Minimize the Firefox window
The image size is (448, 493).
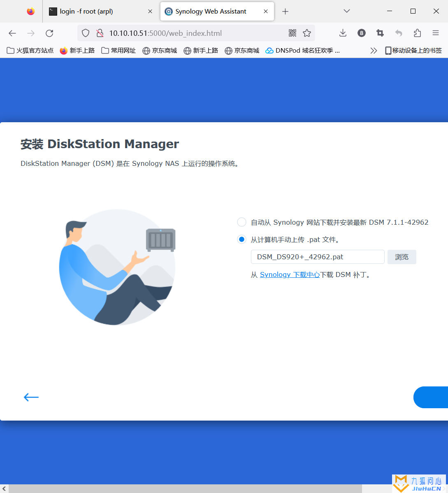[x=390, y=12]
